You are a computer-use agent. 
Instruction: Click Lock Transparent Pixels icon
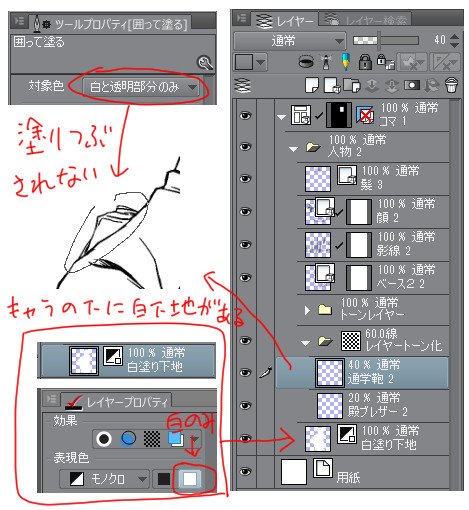385,62
